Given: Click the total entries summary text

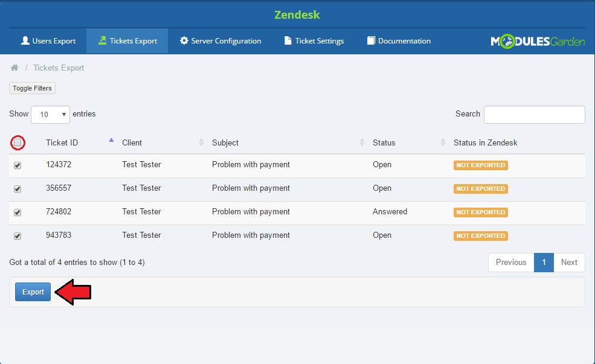Looking at the screenshot, I should tap(77, 263).
